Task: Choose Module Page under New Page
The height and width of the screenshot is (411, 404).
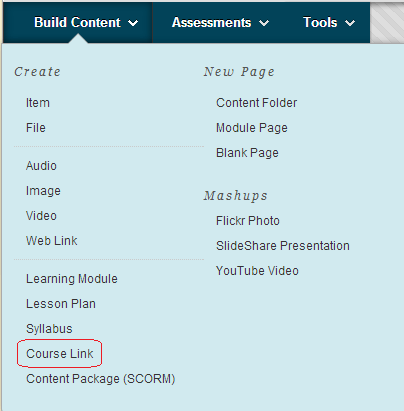Action: [252, 128]
